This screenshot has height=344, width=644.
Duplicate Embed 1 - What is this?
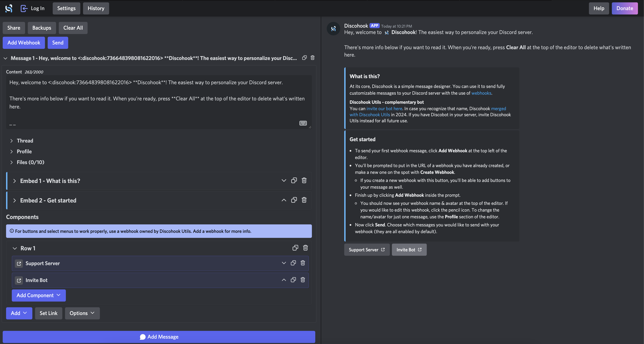click(294, 180)
